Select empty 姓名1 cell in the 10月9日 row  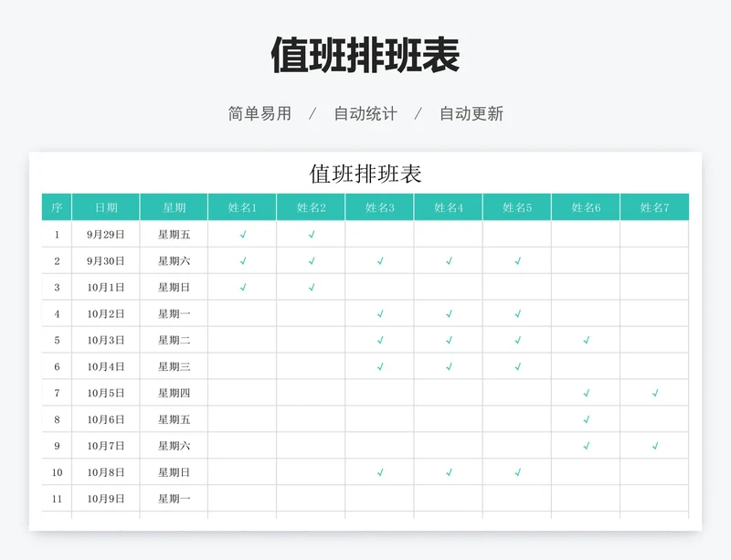click(242, 499)
